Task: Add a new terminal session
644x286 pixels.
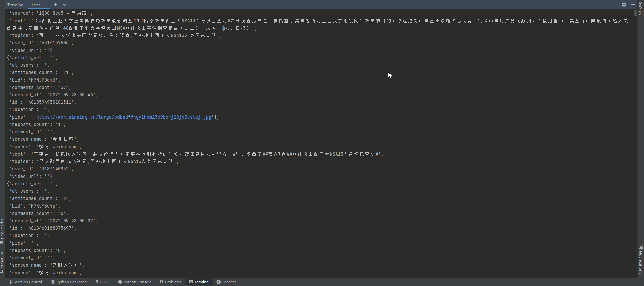Action: [56, 5]
